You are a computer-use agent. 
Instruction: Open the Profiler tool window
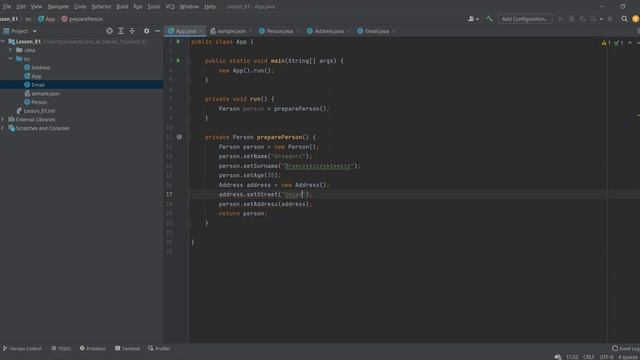click(159, 349)
